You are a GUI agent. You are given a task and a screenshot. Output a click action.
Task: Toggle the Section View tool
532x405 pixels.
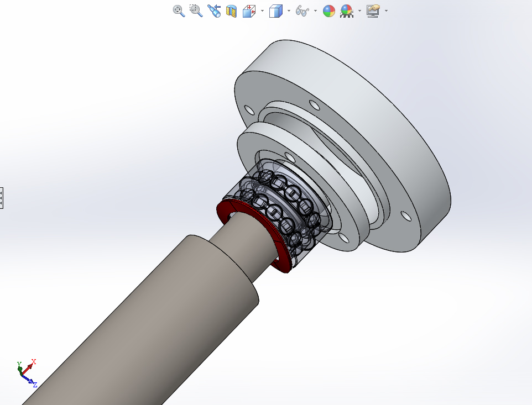tap(231, 11)
